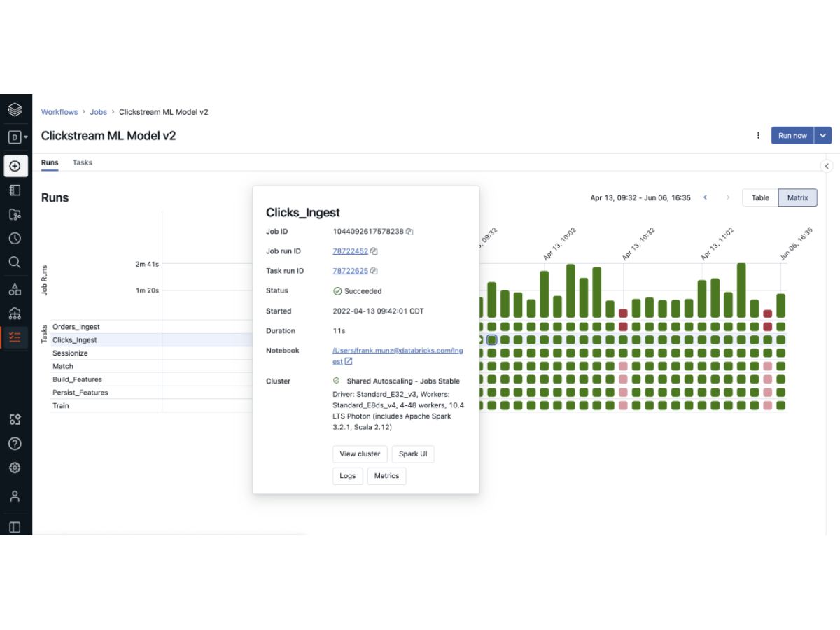The height and width of the screenshot is (630, 840).
Task: Open the user account icon in sidebar
Action: [x=15, y=496]
